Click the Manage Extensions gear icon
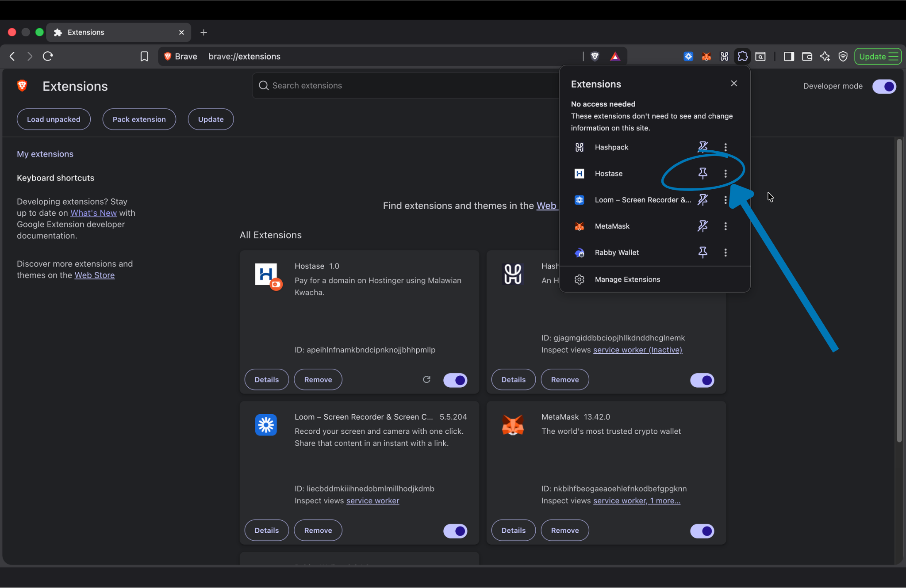906x588 pixels. coord(580,279)
